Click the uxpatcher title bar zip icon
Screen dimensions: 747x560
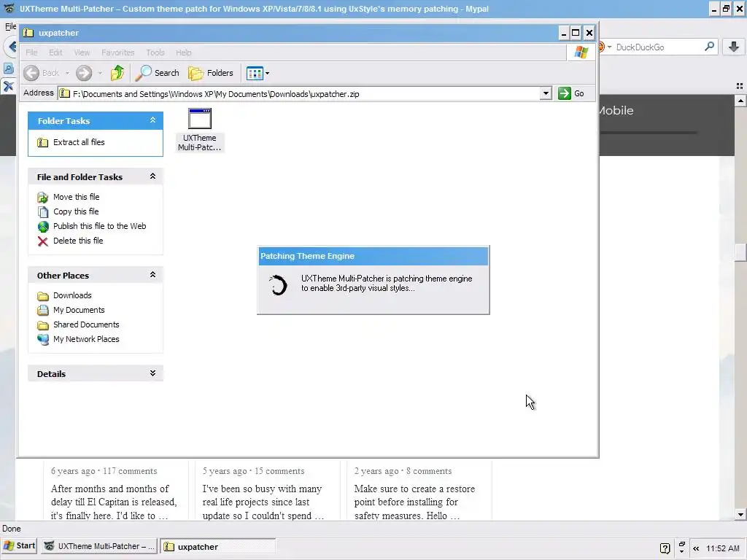tap(28, 32)
